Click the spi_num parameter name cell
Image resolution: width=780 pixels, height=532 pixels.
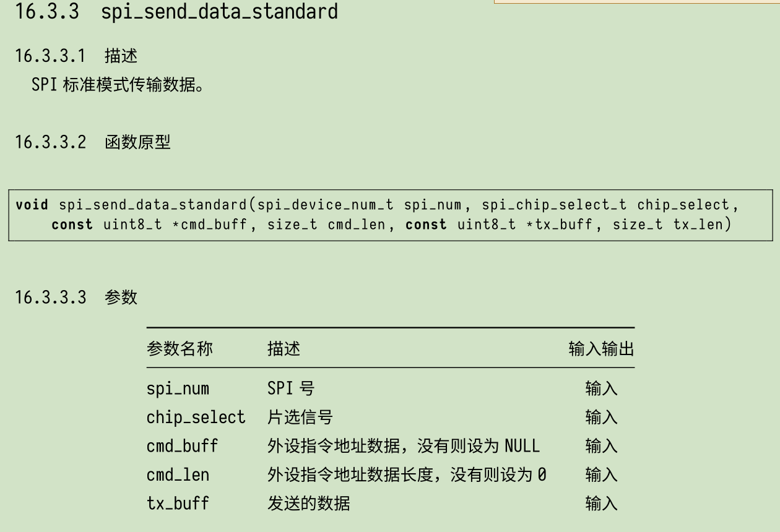(178, 389)
